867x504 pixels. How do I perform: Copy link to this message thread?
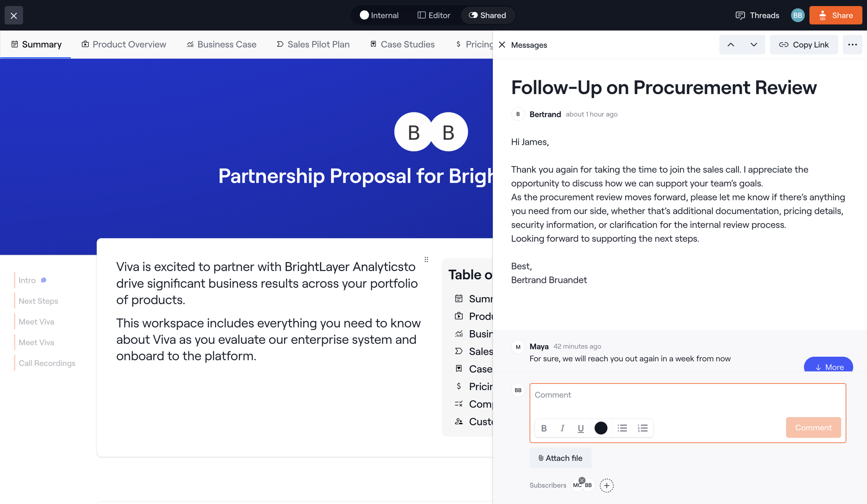click(x=804, y=45)
